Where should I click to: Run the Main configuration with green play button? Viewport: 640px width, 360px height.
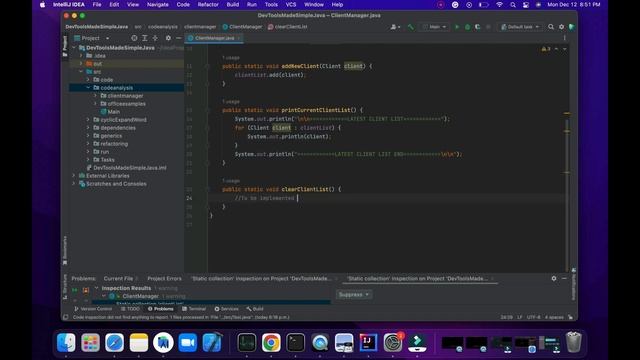[x=457, y=27]
